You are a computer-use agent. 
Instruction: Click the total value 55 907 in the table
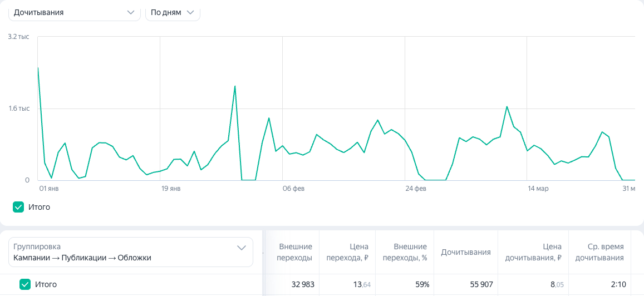[x=481, y=284]
